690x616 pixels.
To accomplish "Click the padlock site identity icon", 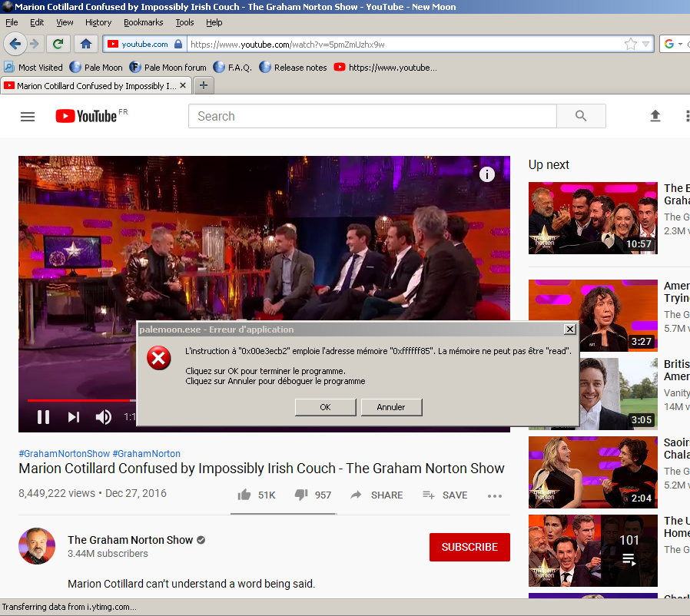I will coord(178,44).
